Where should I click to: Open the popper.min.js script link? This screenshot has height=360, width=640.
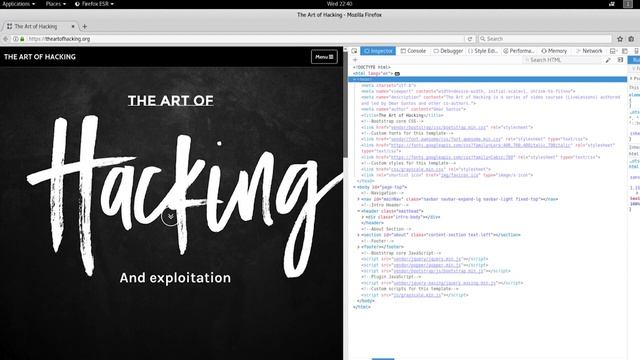(x=427, y=265)
